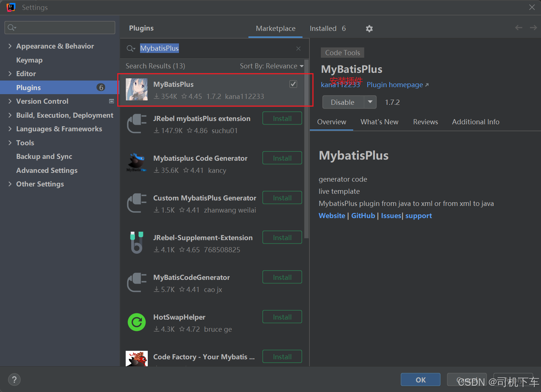This screenshot has width=541, height=392.
Task: Select Plugins in settings tree
Action: coord(60,88)
